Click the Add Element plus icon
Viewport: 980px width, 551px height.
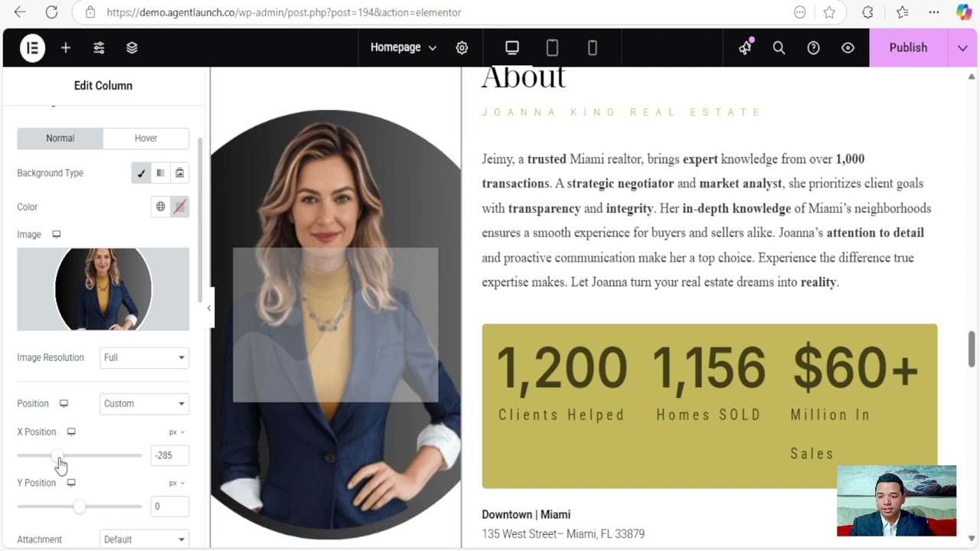pos(66,47)
